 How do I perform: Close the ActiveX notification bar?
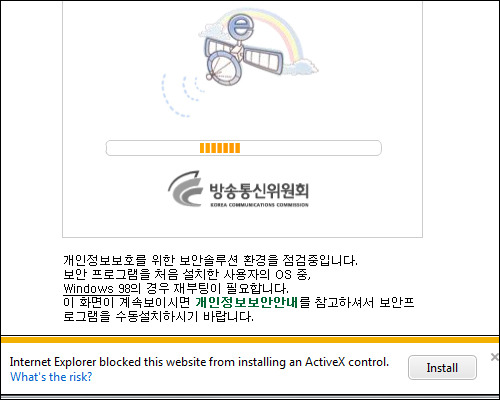click(495, 357)
